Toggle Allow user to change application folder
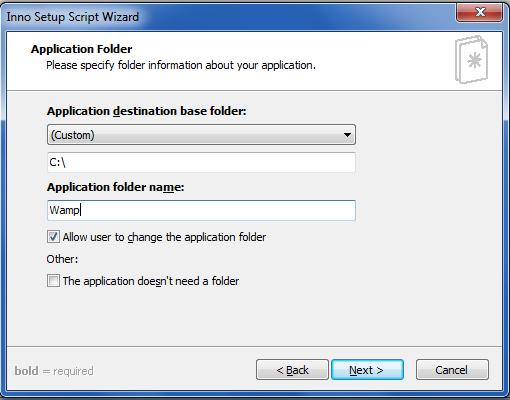 point(53,237)
